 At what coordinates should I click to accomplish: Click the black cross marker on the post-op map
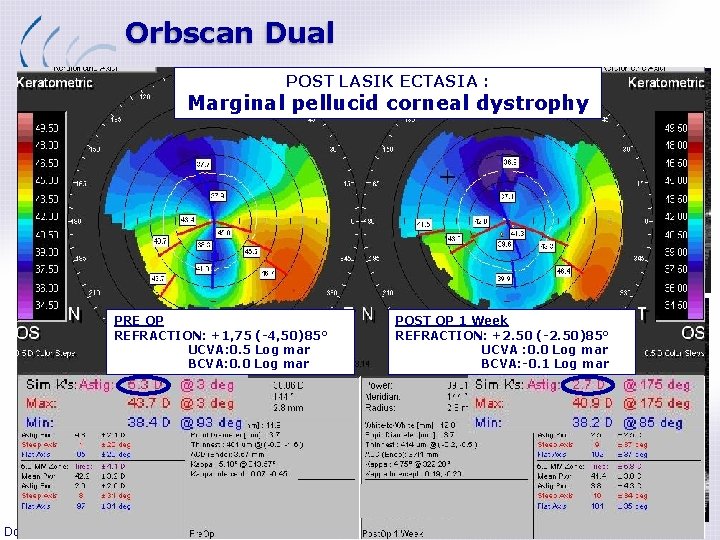click(x=447, y=177)
